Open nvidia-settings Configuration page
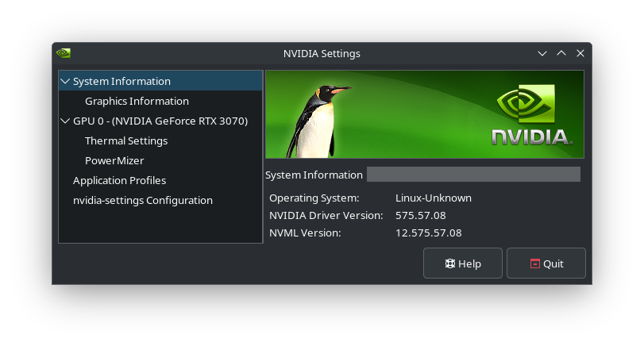The height and width of the screenshot is (346, 644). tap(160, 200)
